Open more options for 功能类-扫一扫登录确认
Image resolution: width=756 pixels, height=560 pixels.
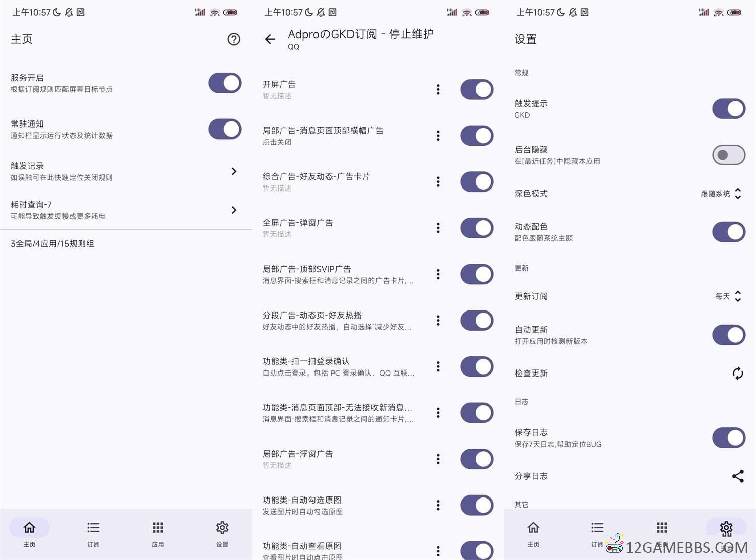438,366
